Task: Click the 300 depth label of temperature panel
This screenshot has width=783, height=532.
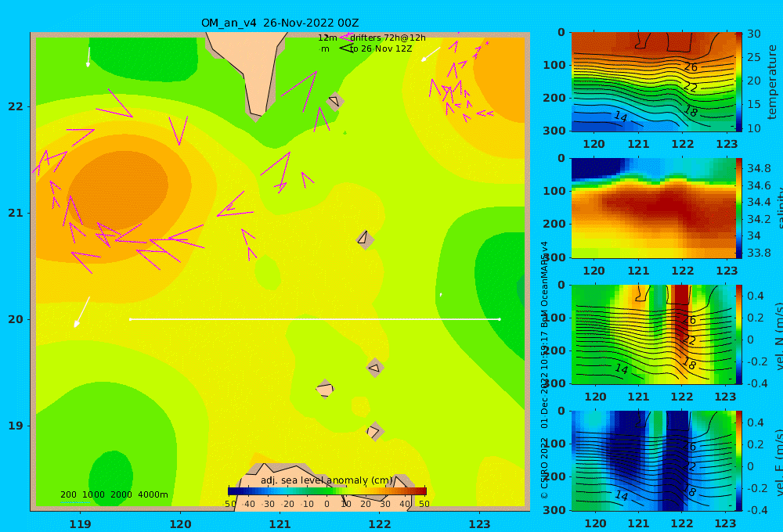Action: (x=554, y=131)
